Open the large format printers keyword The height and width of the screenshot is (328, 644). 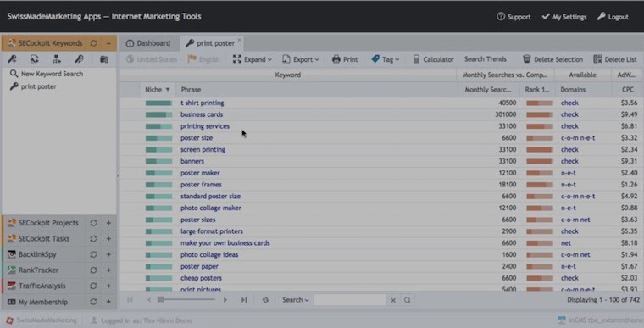[x=212, y=231]
